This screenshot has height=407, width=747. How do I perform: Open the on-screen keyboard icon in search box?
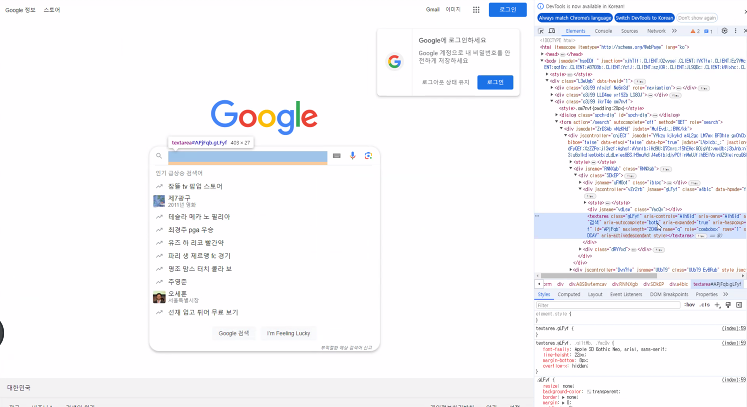point(337,156)
